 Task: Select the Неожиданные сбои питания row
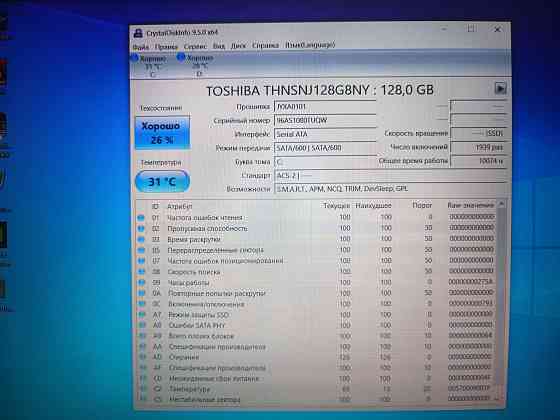click(x=317, y=378)
